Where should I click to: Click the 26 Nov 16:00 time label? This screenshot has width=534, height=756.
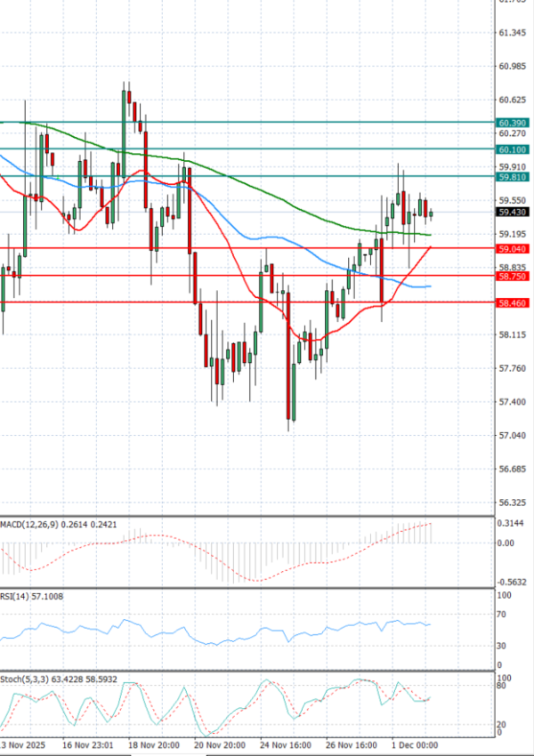tap(350, 744)
